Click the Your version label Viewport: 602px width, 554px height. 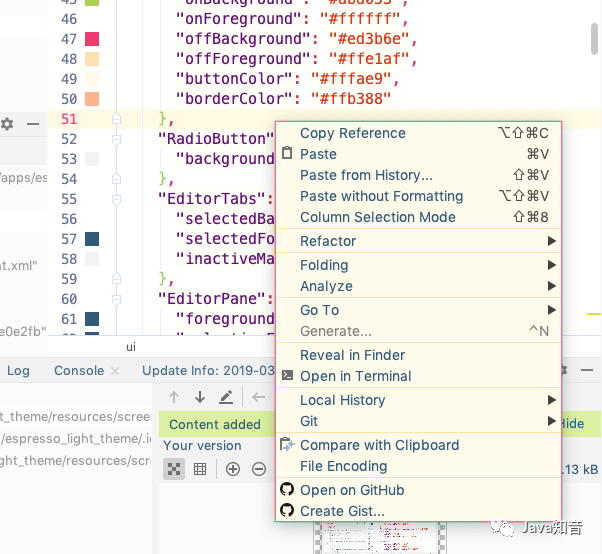202,445
